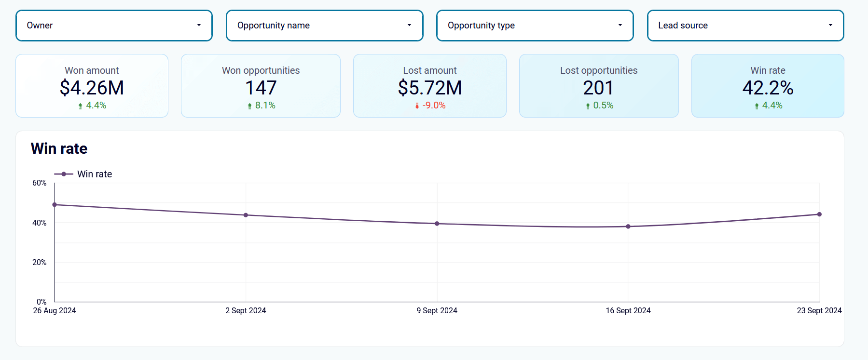Open the Opportunity type dropdown
Screen dimensions: 868x360
(535, 26)
